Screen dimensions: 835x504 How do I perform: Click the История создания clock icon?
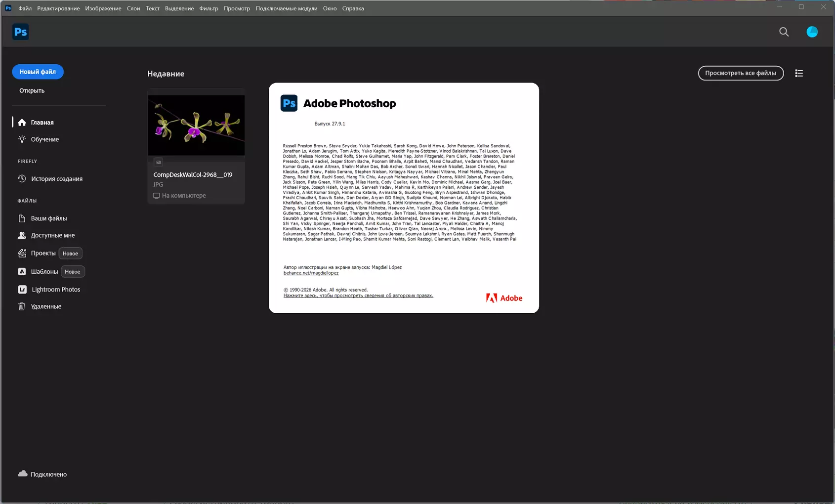tap(22, 178)
